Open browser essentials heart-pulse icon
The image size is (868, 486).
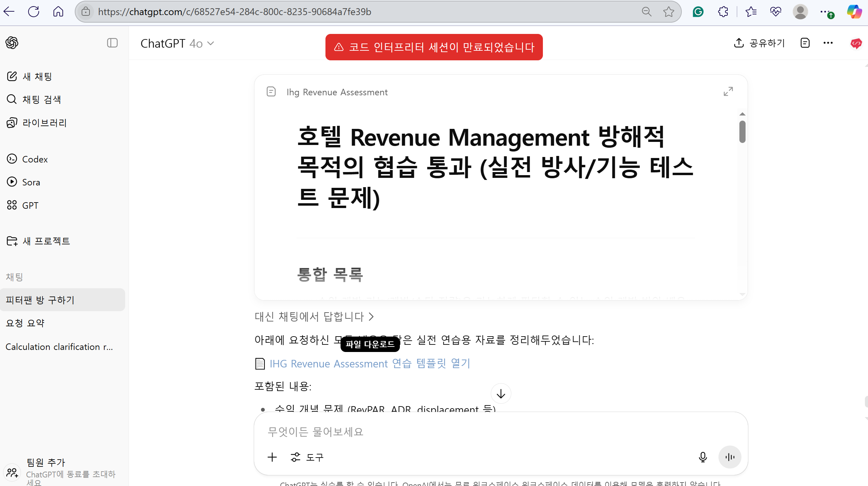click(x=775, y=12)
